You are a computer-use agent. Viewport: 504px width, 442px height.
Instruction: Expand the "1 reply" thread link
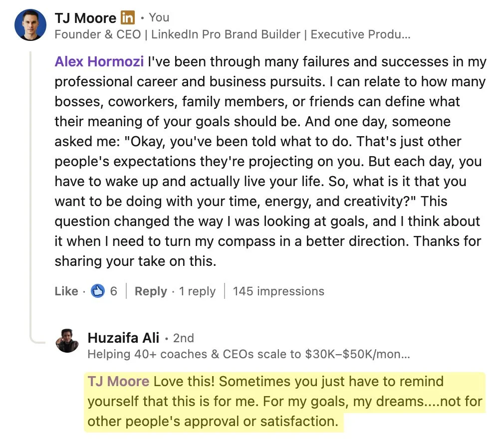197,291
